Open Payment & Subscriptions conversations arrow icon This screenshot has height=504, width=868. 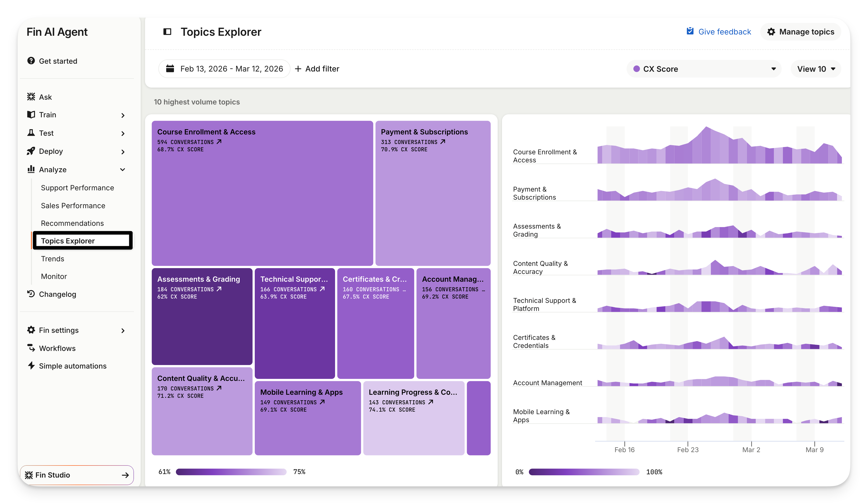(x=443, y=141)
